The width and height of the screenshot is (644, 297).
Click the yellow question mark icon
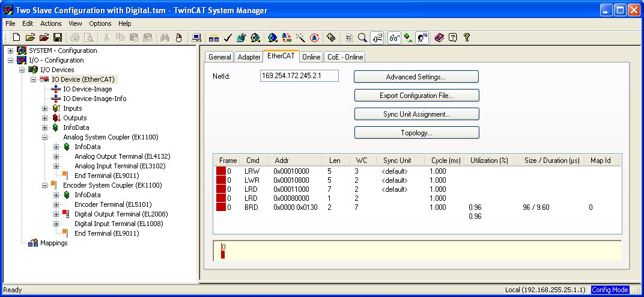[466, 37]
